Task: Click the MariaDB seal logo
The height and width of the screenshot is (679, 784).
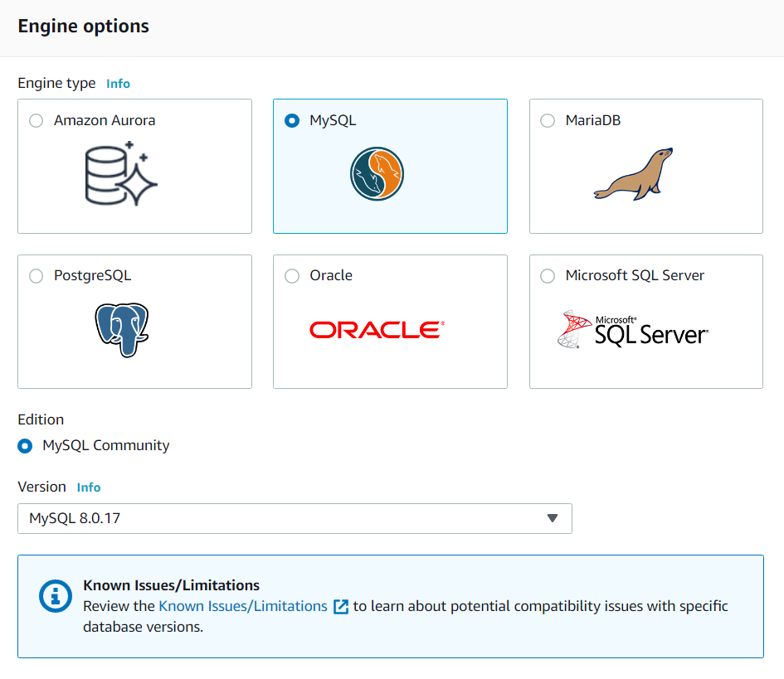Action: [x=634, y=174]
